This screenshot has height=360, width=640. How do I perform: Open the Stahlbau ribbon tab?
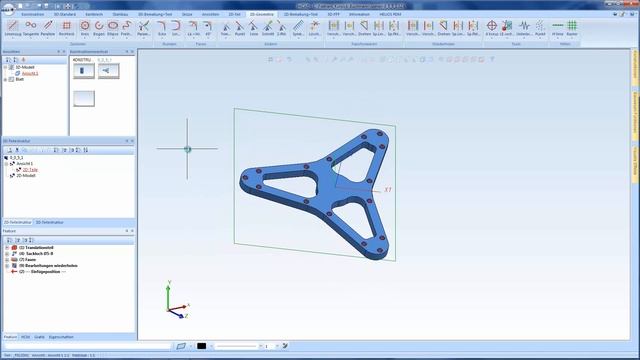[x=120, y=14]
